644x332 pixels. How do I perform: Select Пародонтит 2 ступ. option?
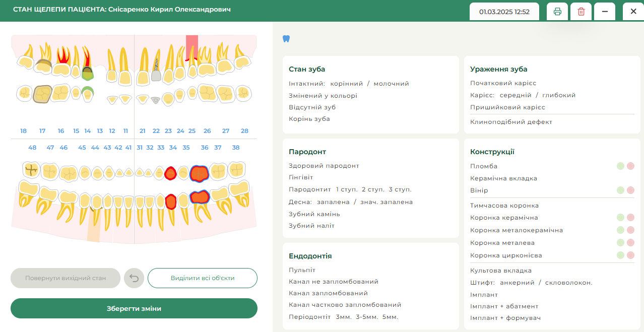pos(373,189)
